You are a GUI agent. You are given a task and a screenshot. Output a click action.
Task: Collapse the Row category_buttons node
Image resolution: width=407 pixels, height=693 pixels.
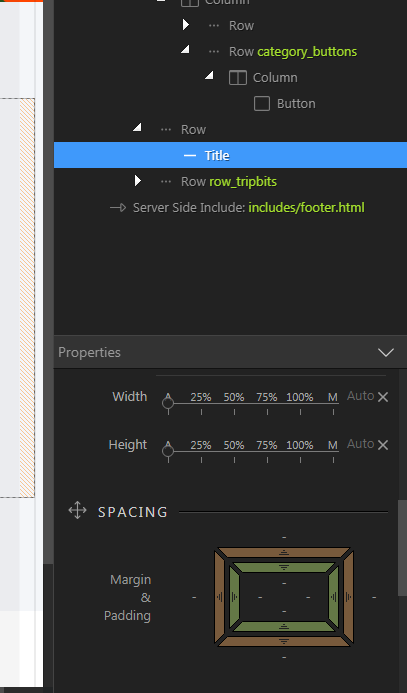pos(185,49)
